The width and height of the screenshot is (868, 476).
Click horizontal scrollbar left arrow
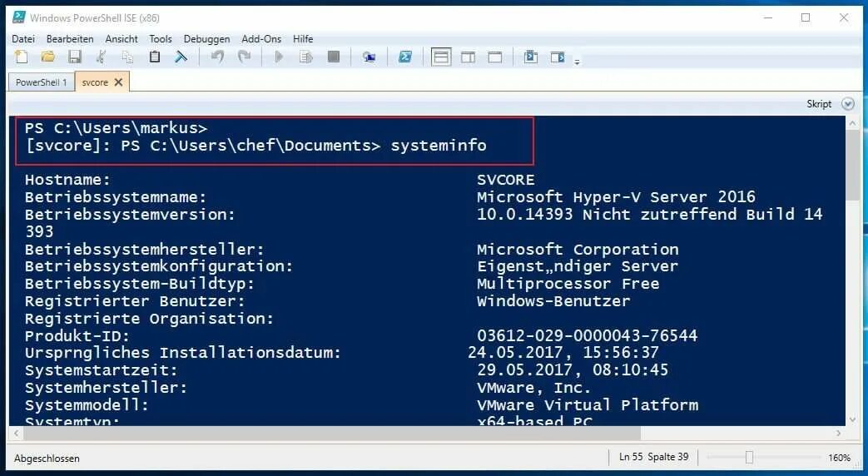pyautogui.click(x=16, y=433)
